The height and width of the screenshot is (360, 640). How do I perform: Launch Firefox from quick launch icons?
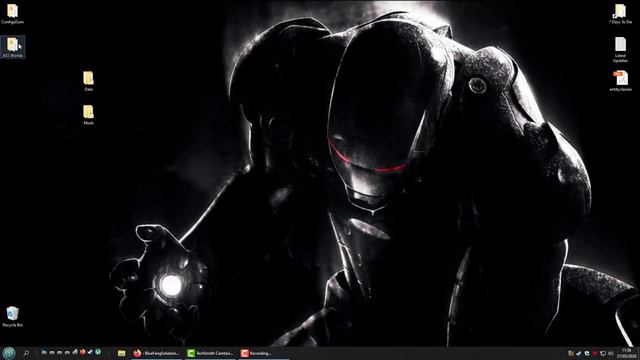point(82,352)
